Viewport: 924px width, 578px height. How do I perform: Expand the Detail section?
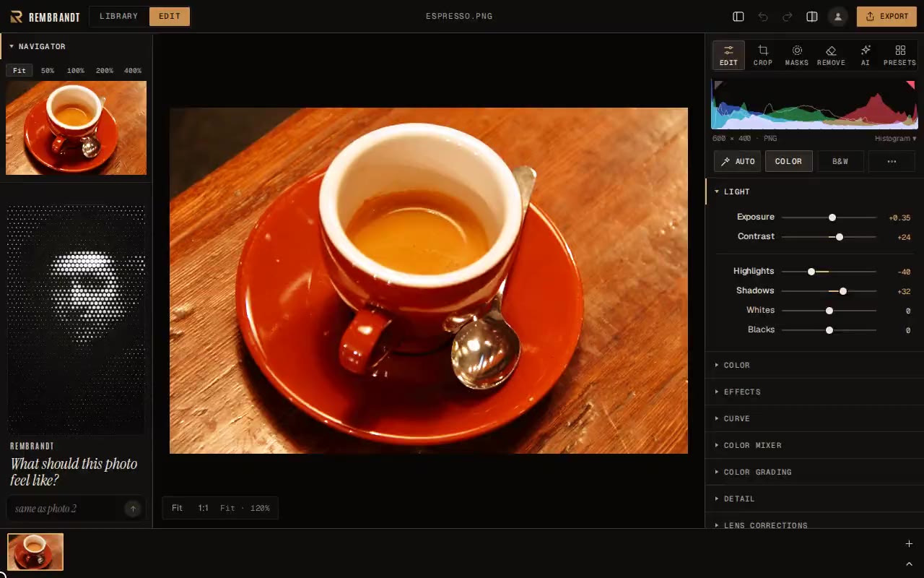[814, 499]
